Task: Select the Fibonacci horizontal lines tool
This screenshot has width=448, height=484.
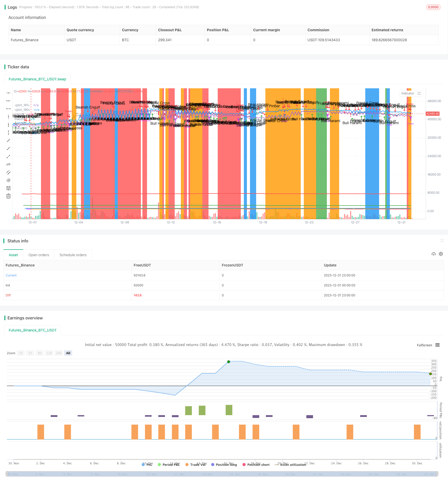Action: [x=8, y=188]
